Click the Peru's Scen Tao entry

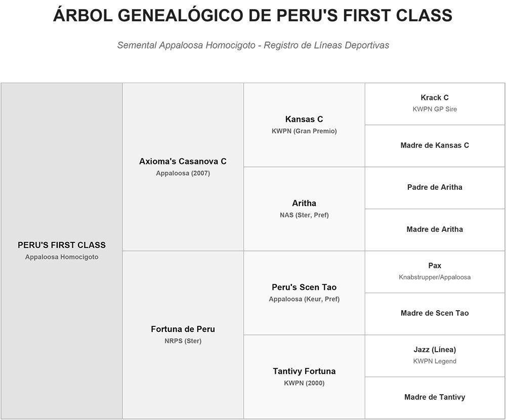[304, 293]
